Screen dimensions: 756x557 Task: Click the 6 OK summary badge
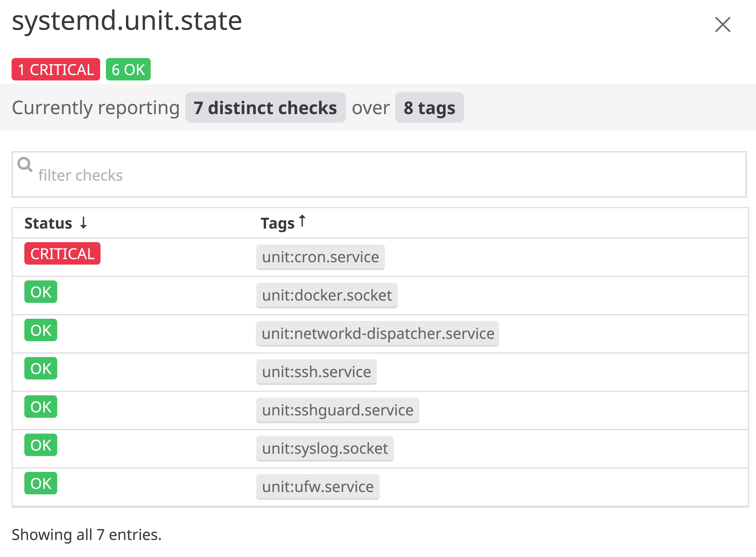[x=128, y=69]
